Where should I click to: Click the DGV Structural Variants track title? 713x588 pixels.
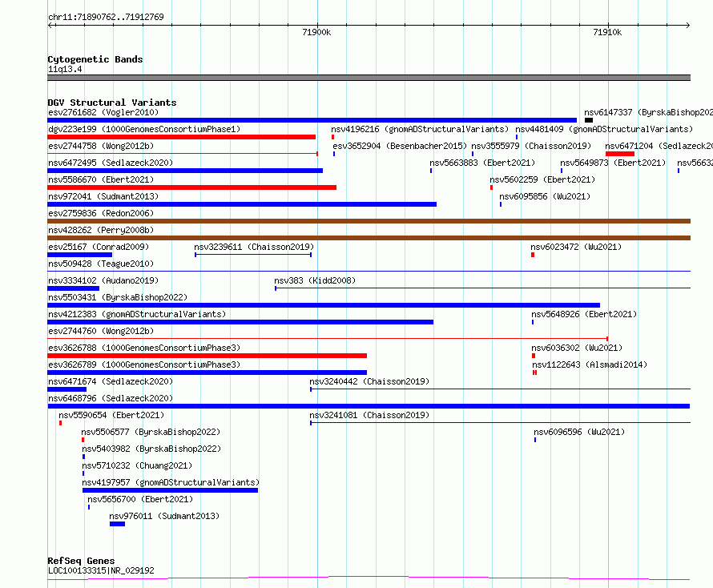click(x=112, y=103)
